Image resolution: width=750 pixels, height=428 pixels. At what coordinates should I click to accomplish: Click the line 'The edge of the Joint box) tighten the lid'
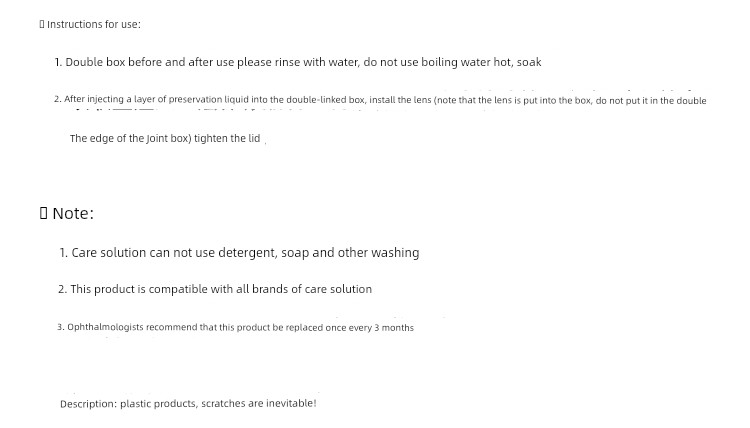165,139
